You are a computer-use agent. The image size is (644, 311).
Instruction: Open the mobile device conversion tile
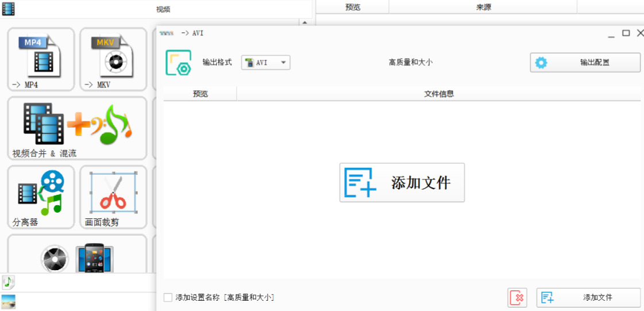[x=77, y=254]
